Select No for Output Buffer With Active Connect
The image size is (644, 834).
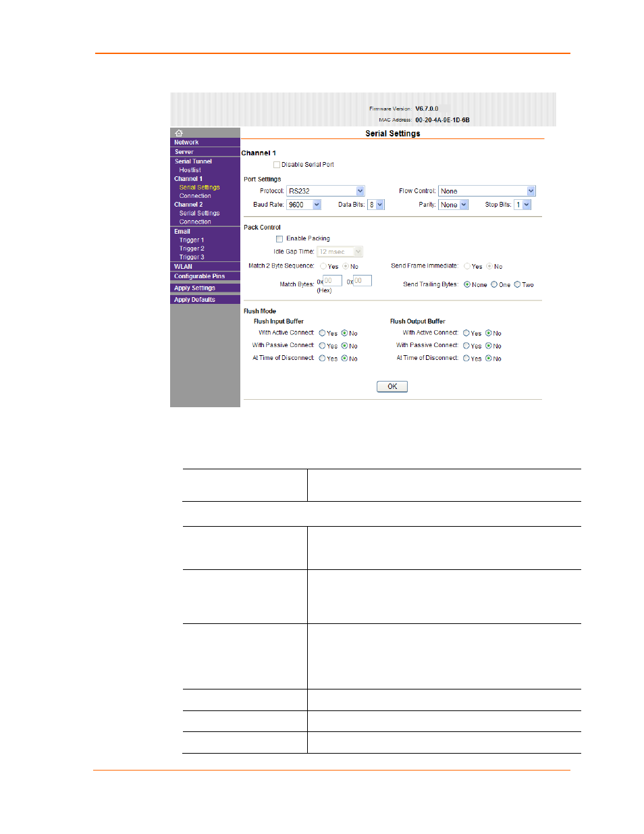coord(489,334)
